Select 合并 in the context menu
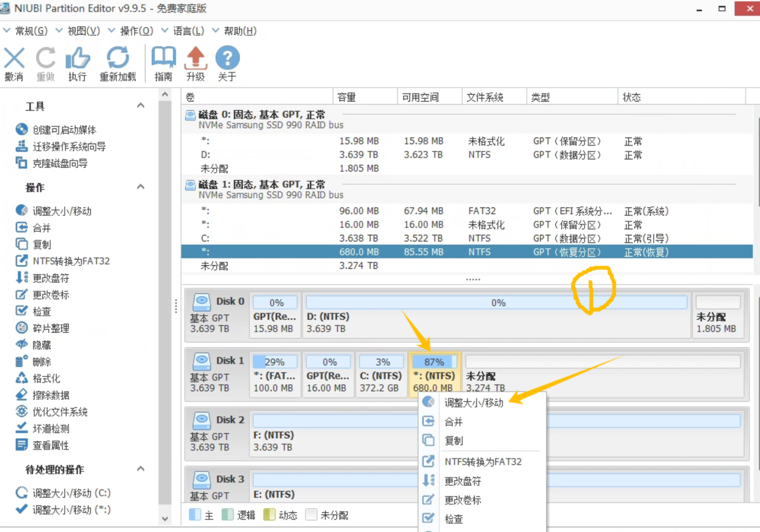Viewport: 760px width, 532px height. point(482,421)
